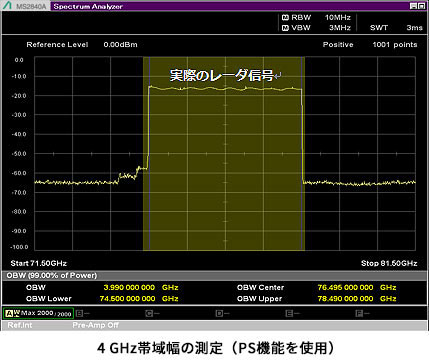Click the RBW manual indicator icon

coord(285,18)
